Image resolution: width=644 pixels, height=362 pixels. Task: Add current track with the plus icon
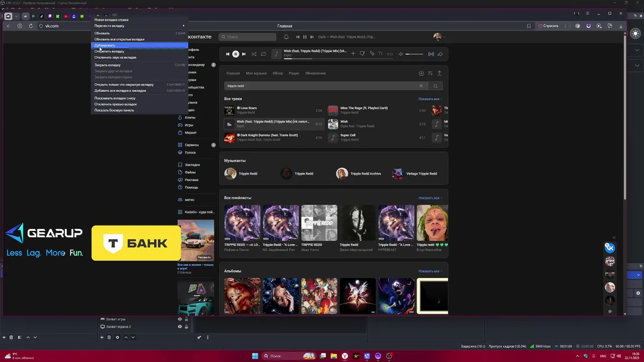[x=353, y=54]
